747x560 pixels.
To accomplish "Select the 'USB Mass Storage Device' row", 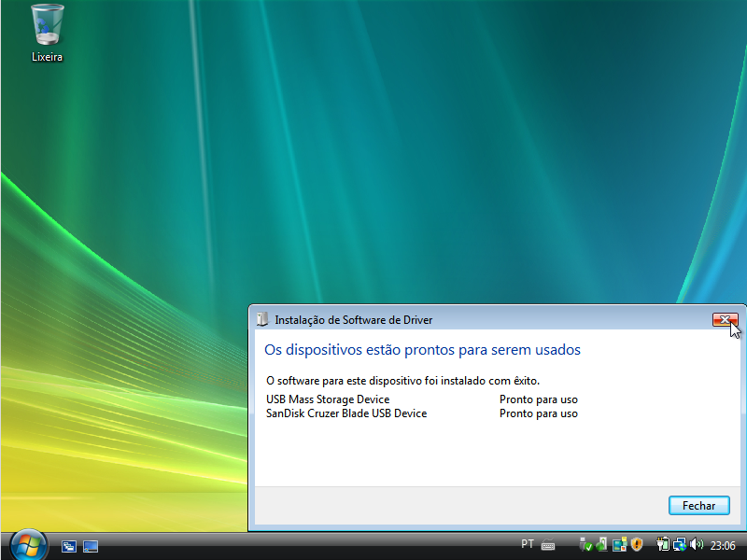I will tap(328, 399).
